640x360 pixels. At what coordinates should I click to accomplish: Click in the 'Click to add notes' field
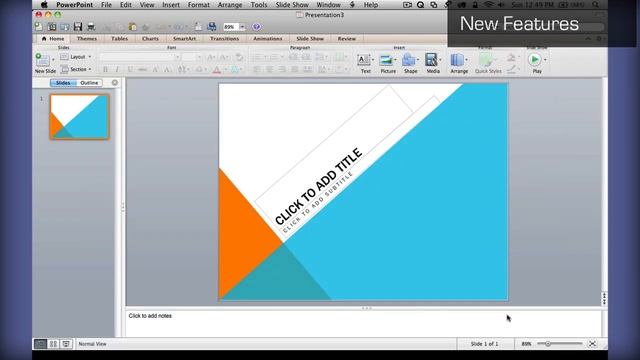click(x=363, y=324)
